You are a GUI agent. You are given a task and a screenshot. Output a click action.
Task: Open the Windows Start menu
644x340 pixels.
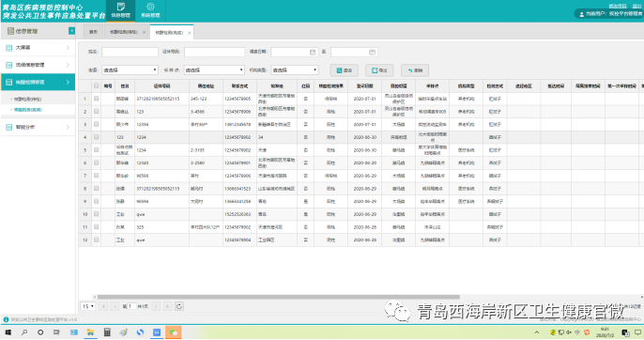(x=8, y=332)
